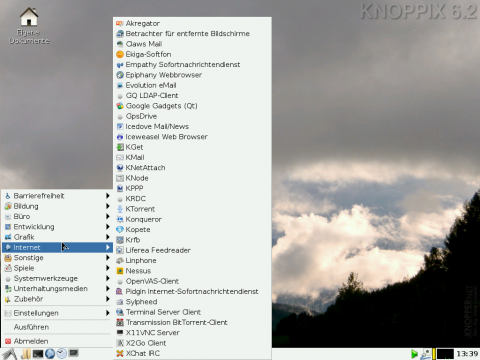Open the Spiele submenu
The width and height of the screenshot is (480, 360).
tap(57, 268)
